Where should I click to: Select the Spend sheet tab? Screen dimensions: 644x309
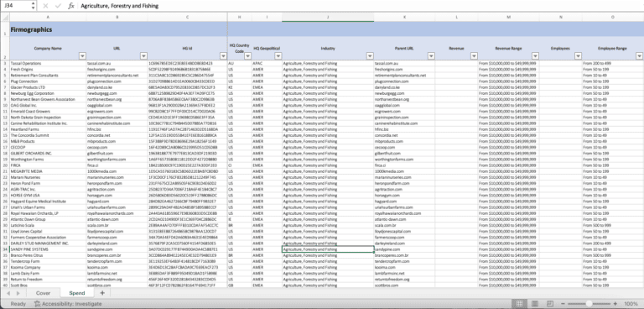tap(77, 293)
